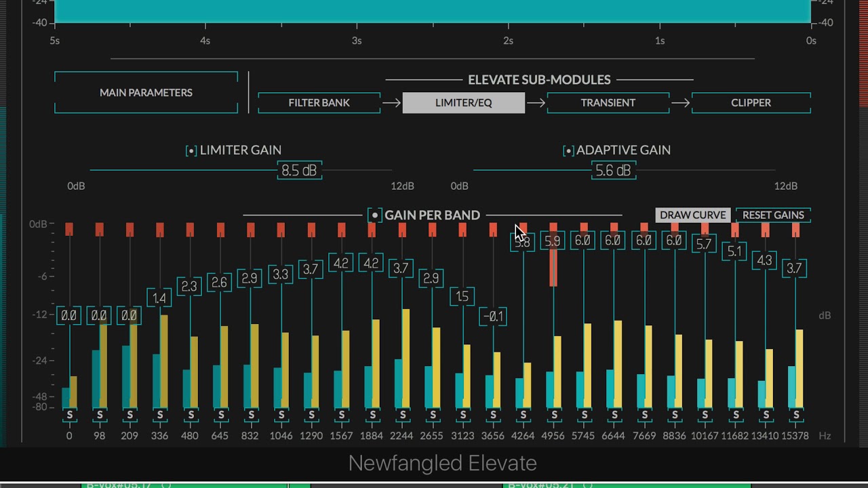Toggle solo on the 8836 Hz band

(675, 415)
